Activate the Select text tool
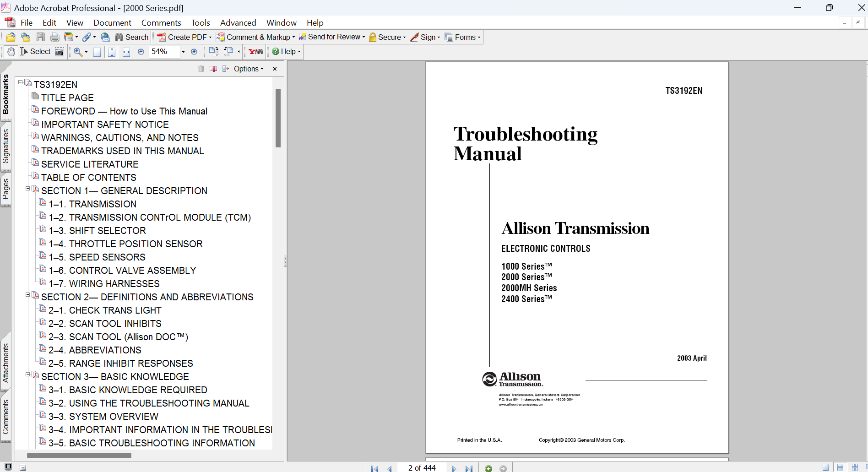 click(35, 51)
